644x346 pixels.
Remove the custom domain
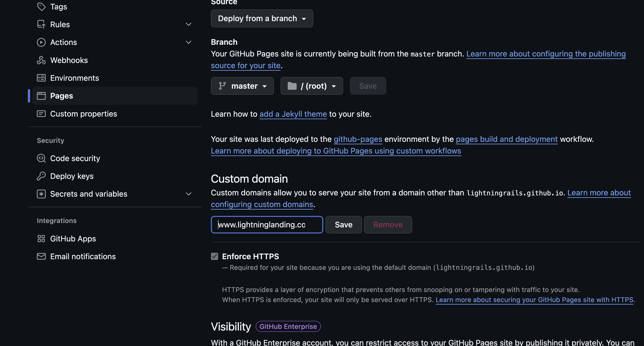(x=388, y=224)
